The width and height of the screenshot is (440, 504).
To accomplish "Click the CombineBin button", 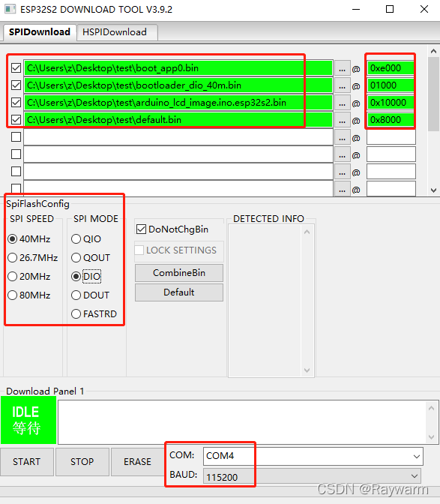I will click(x=179, y=273).
